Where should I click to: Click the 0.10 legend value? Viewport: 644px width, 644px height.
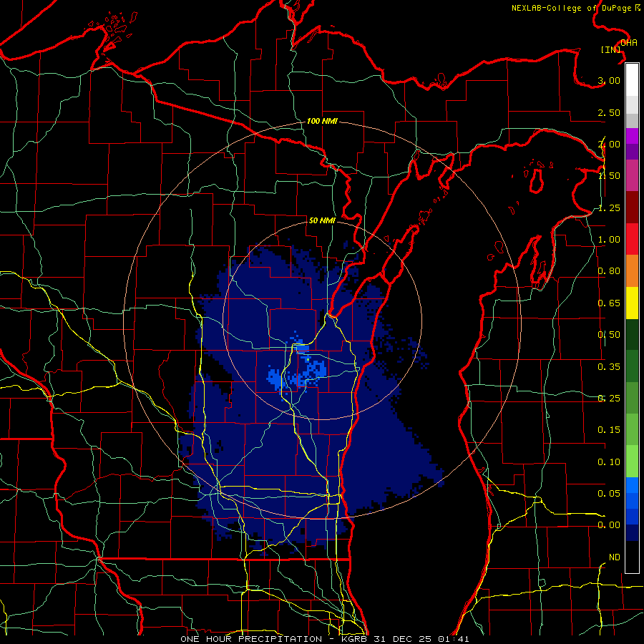pyautogui.click(x=609, y=462)
